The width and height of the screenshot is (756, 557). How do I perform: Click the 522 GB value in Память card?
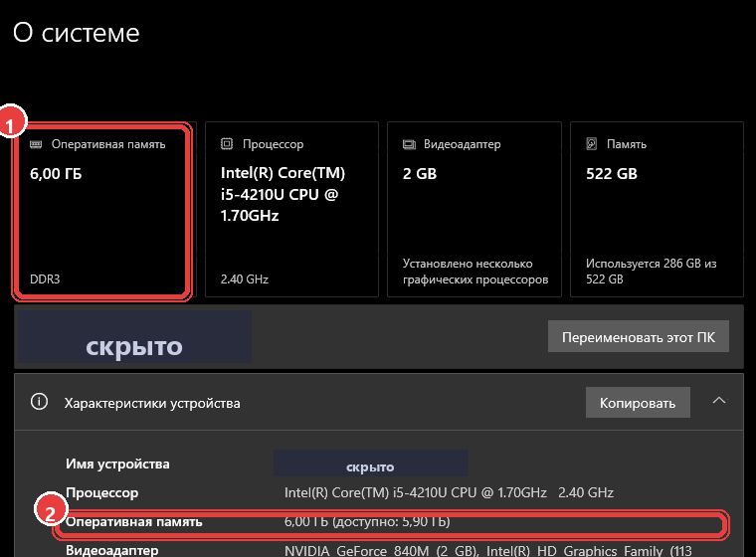tap(612, 174)
